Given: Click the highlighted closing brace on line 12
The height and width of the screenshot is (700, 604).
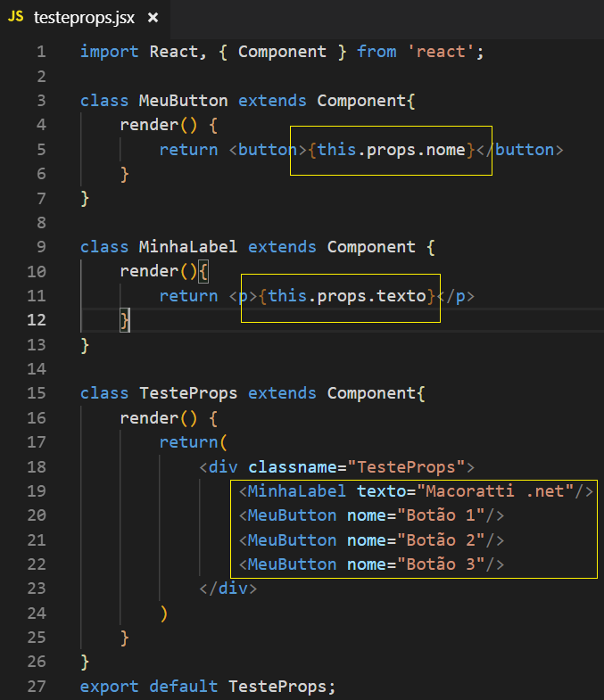Looking at the screenshot, I should click(x=125, y=320).
